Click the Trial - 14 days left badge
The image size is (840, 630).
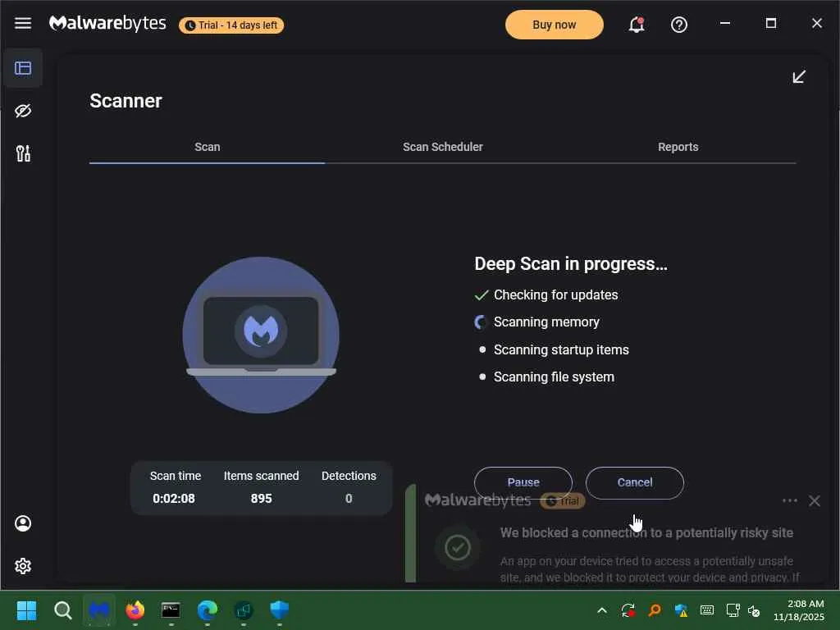point(231,25)
